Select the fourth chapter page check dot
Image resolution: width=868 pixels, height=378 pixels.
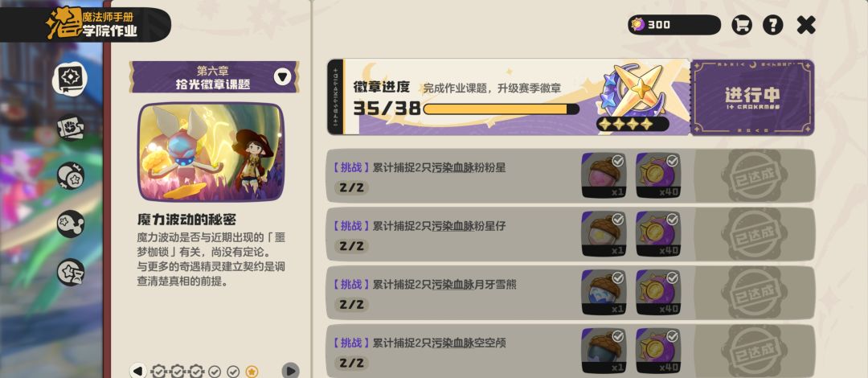215,372
